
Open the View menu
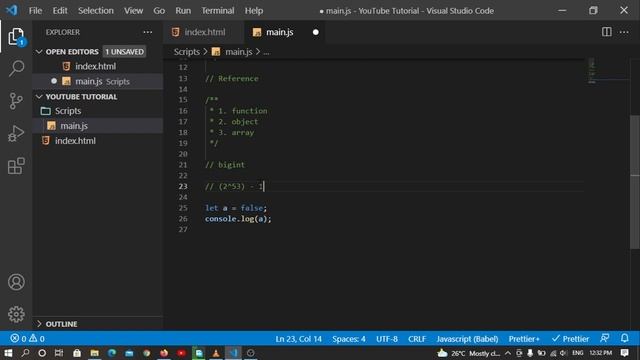(x=133, y=11)
